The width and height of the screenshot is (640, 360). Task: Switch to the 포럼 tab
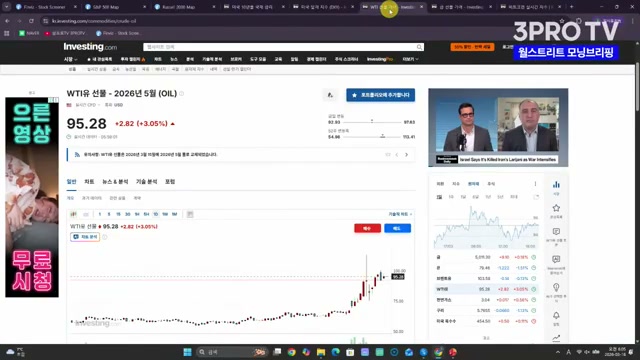170,182
